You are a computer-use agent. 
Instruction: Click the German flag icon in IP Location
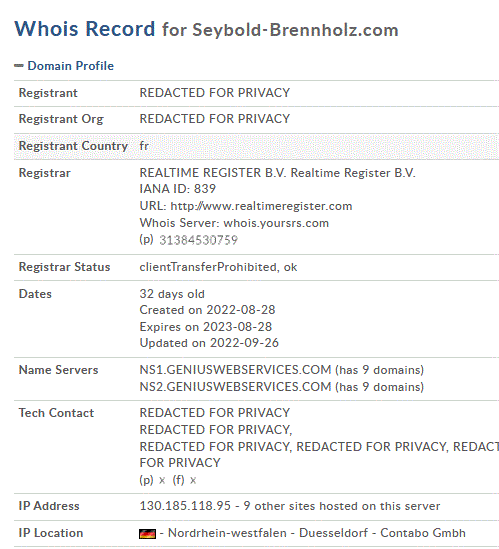tap(147, 534)
